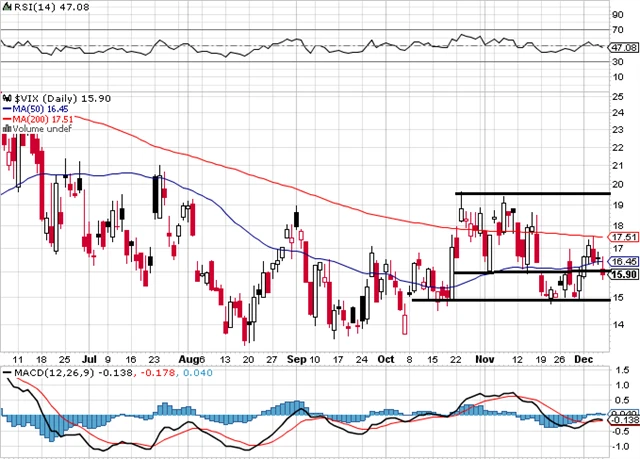This screenshot has height=459, width=640.
Task: Click the RSI(14) indicator icon
Action: coord(6,7)
